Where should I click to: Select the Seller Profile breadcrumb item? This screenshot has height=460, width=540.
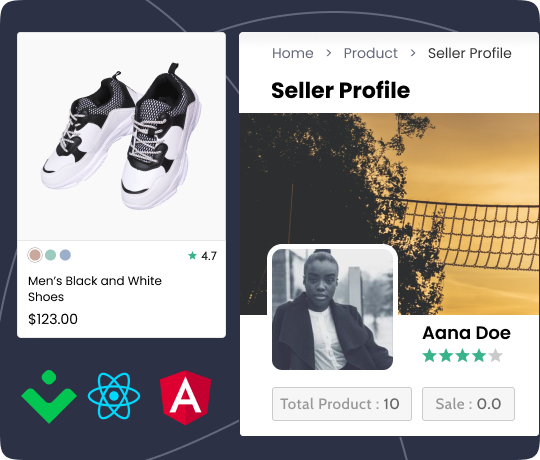pos(470,53)
